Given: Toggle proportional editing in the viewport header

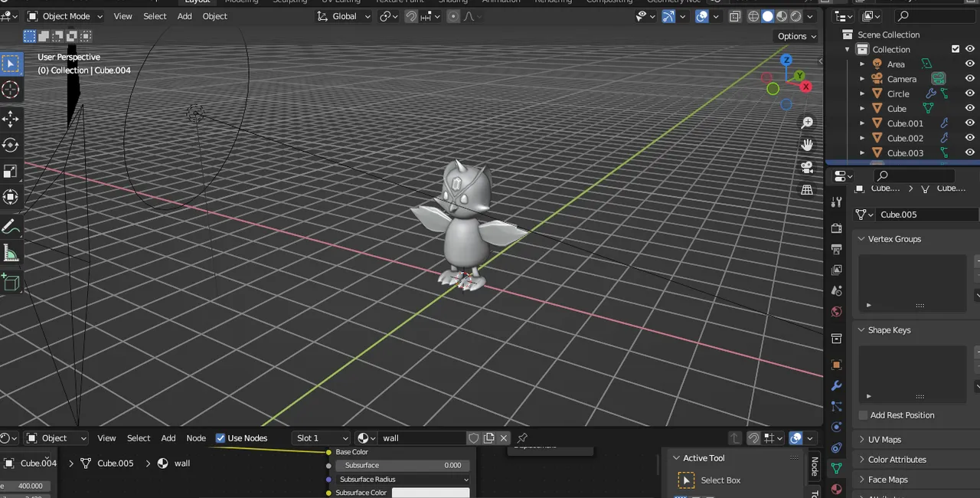Looking at the screenshot, I should [453, 16].
